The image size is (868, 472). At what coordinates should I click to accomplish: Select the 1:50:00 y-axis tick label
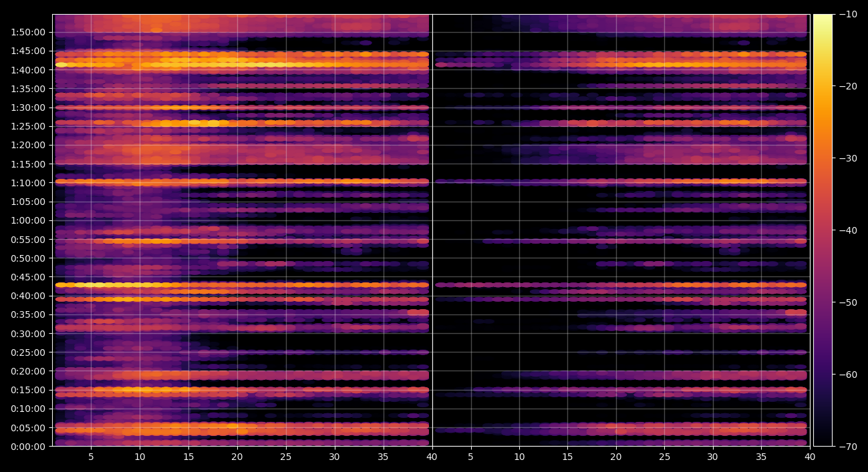pyautogui.click(x=27, y=32)
